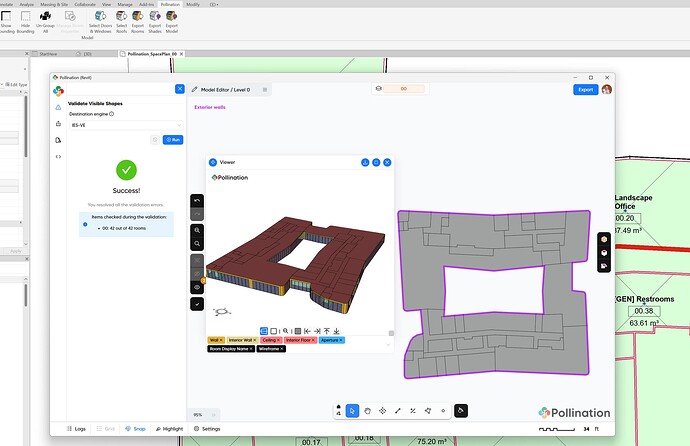Open the Pollination ribbon tab
This screenshot has width=690, height=446.
(x=170, y=4)
